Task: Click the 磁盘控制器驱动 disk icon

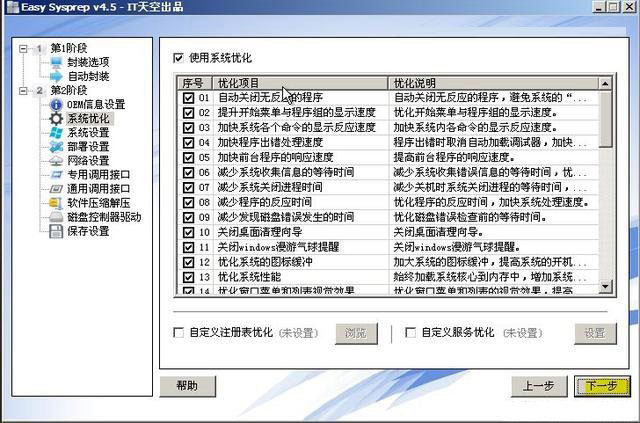Action: click(56, 217)
